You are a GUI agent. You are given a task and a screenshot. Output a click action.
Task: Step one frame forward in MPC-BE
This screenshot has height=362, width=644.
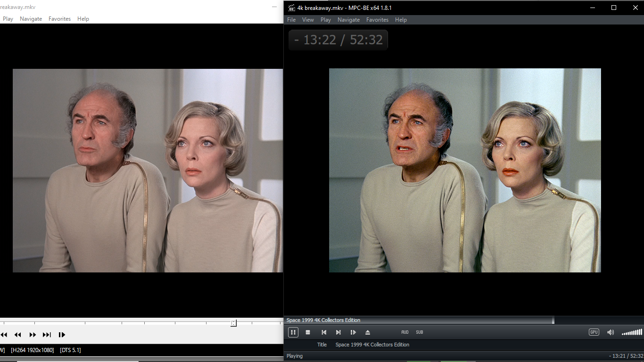[353, 332]
